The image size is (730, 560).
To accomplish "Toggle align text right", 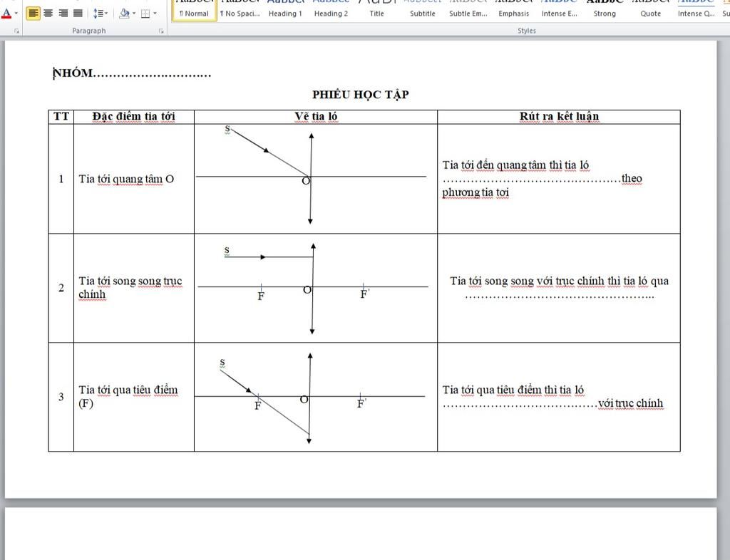I will coord(63,14).
